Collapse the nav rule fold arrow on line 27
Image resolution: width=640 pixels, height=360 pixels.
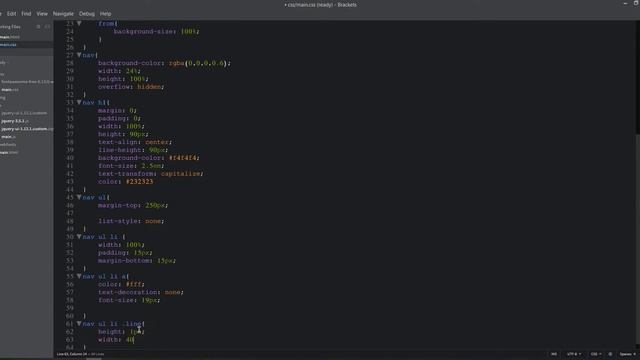click(x=79, y=55)
